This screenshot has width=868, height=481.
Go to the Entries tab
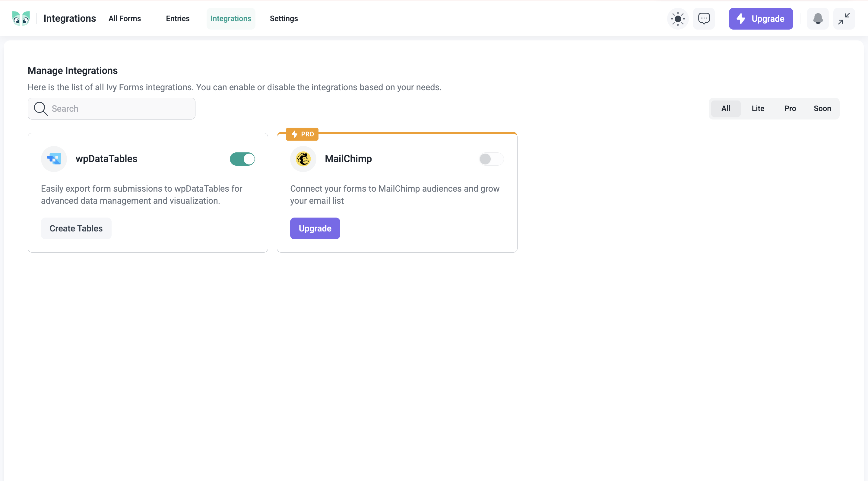(178, 18)
